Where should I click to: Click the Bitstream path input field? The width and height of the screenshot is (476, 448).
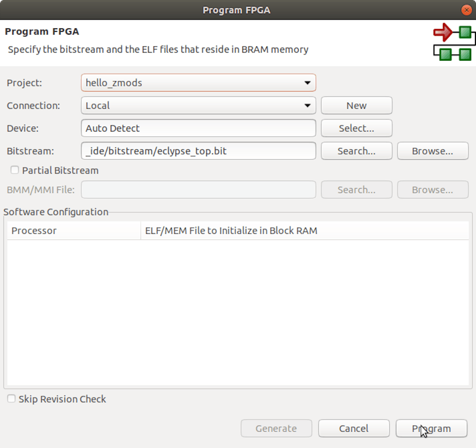(198, 151)
